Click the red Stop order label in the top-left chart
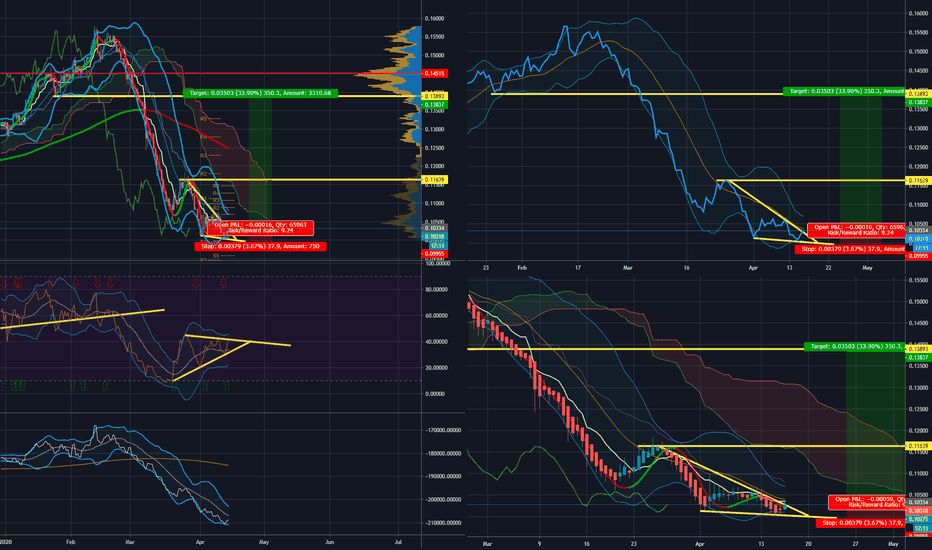The width and height of the screenshot is (932, 550). point(260,246)
